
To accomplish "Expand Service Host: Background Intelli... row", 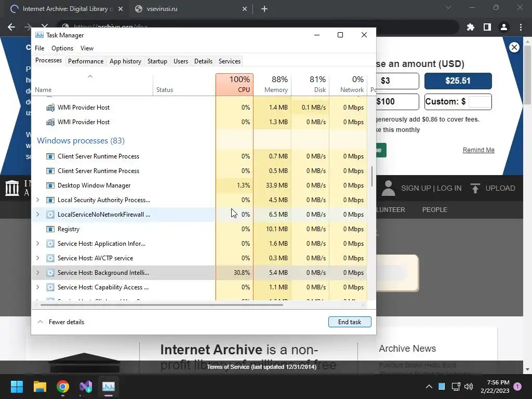I will point(37,272).
